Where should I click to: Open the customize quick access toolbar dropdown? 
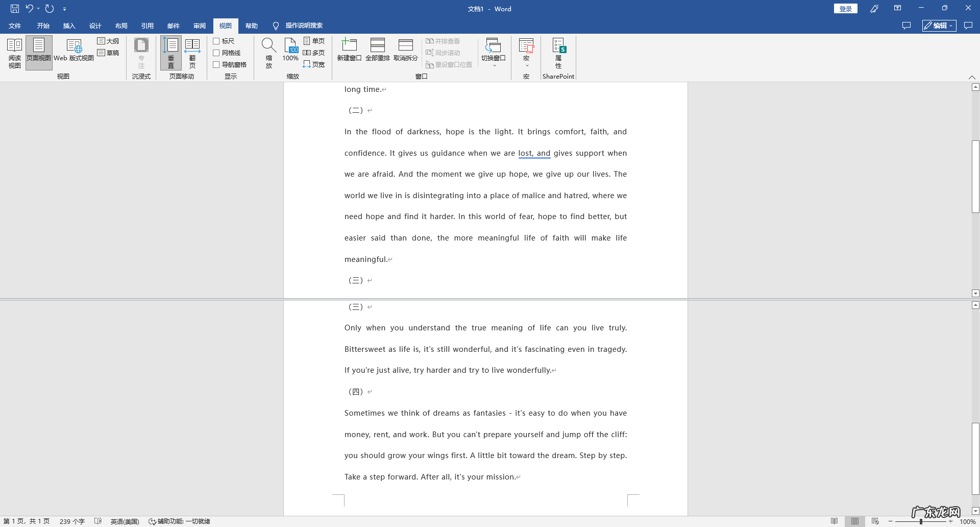(x=64, y=9)
